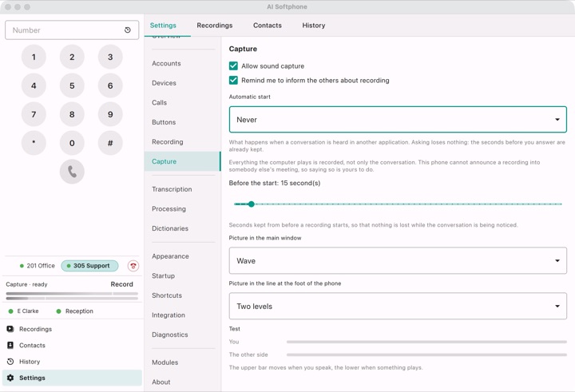The height and width of the screenshot is (392, 575).
Task: Open Transcription settings section
Action: pos(182,189)
